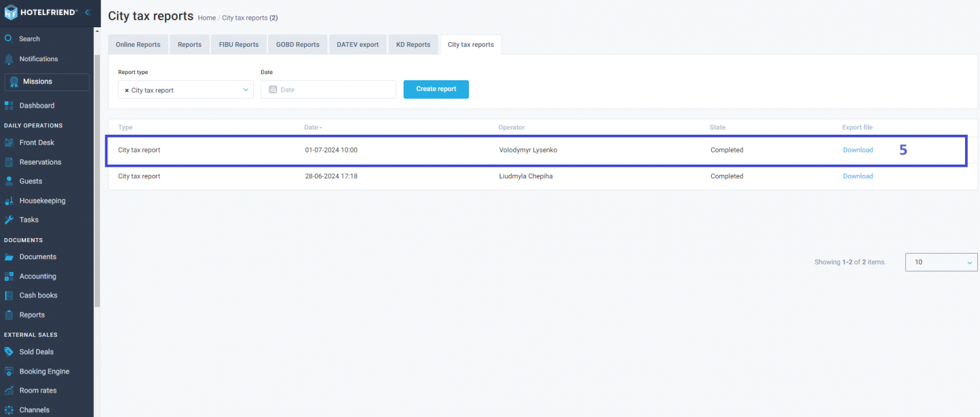Sort table by Date column header

(313, 127)
